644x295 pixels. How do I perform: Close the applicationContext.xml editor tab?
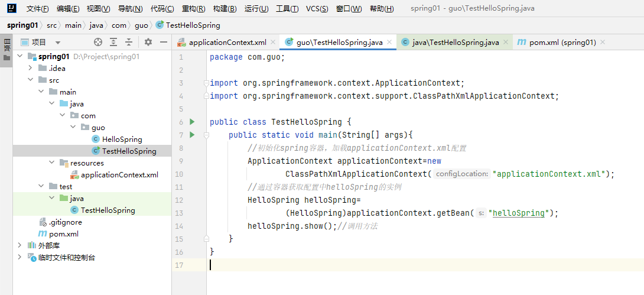(272, 43)
